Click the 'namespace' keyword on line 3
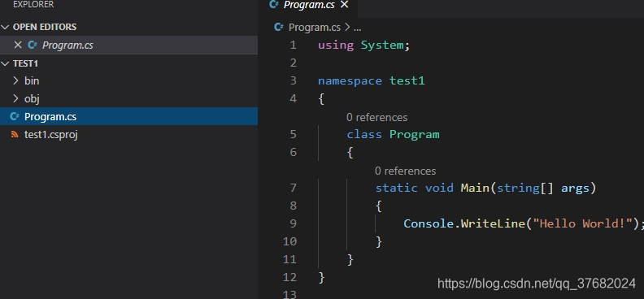The height and width of the screenshot is (299, 644). pos(350,80)
